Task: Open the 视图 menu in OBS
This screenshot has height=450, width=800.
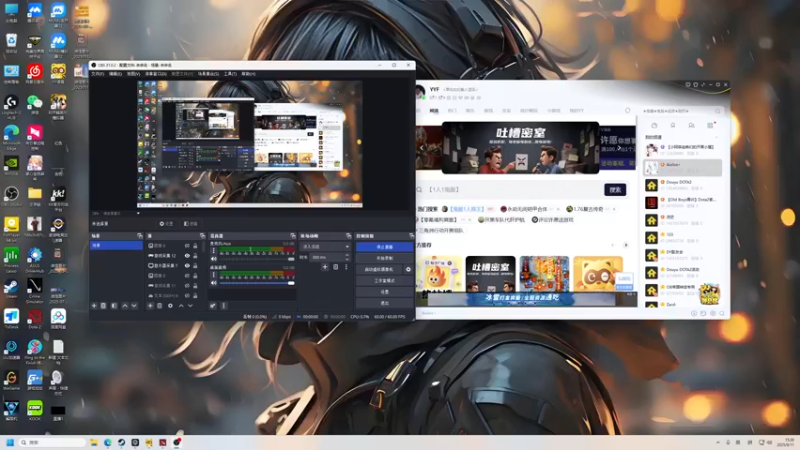Action: coord(133,74)
